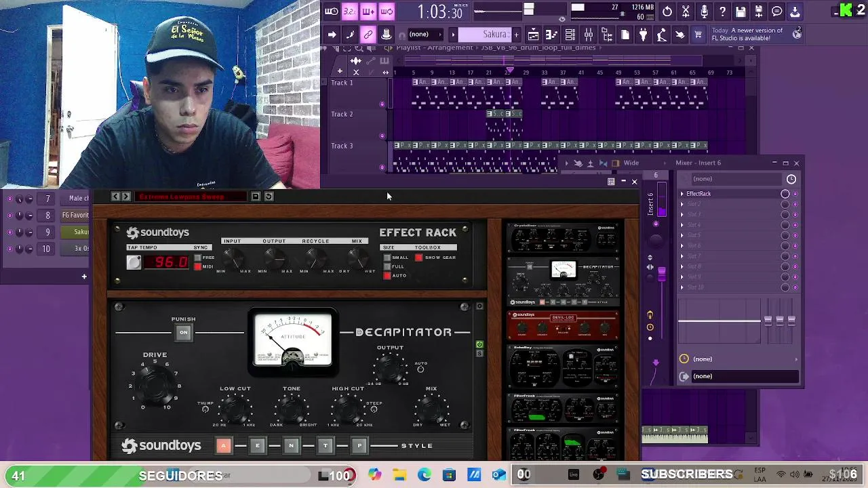868x488 pixels.
Task: Open the audio editor scissors icon
Action: click(x=686, y=12)
